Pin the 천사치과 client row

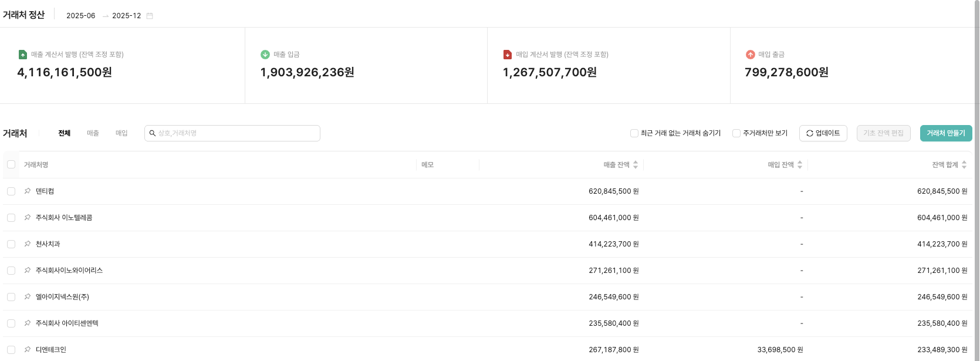(x=28, y=244)
